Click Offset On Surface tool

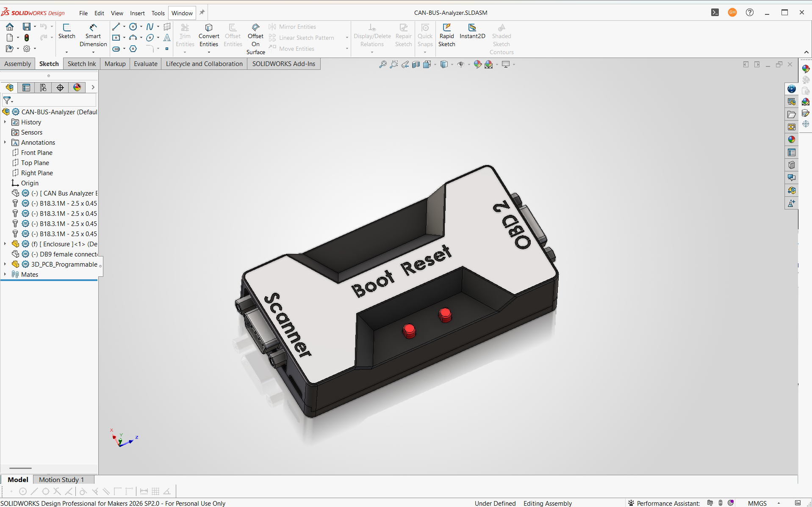(256, 39)
